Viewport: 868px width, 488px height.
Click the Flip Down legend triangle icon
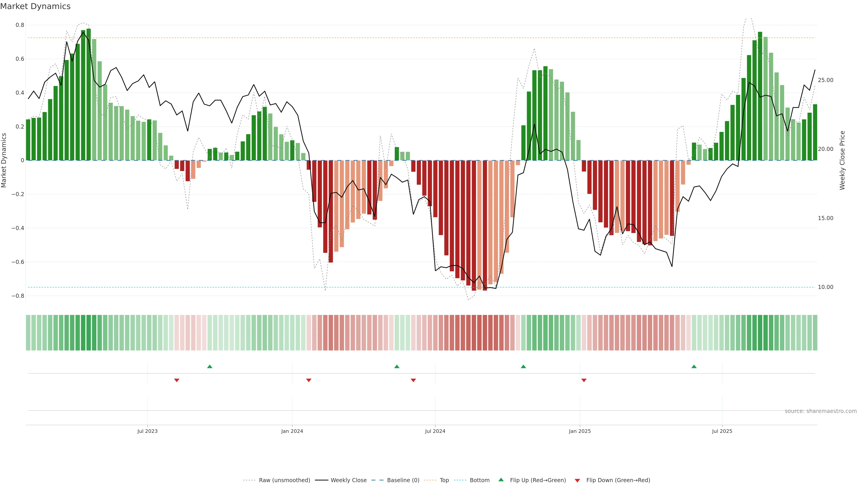[x=577, y=480]
